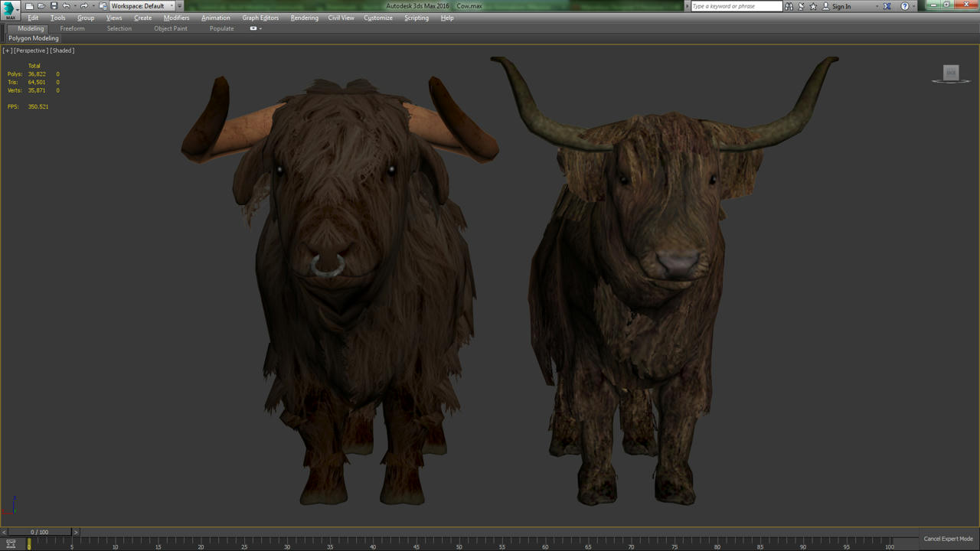The width and height of the screenshot is (980, 551).
Task: Expand the InfoCenter search toggle arrow
Action: pyautogui.click(x=687, y=6)
